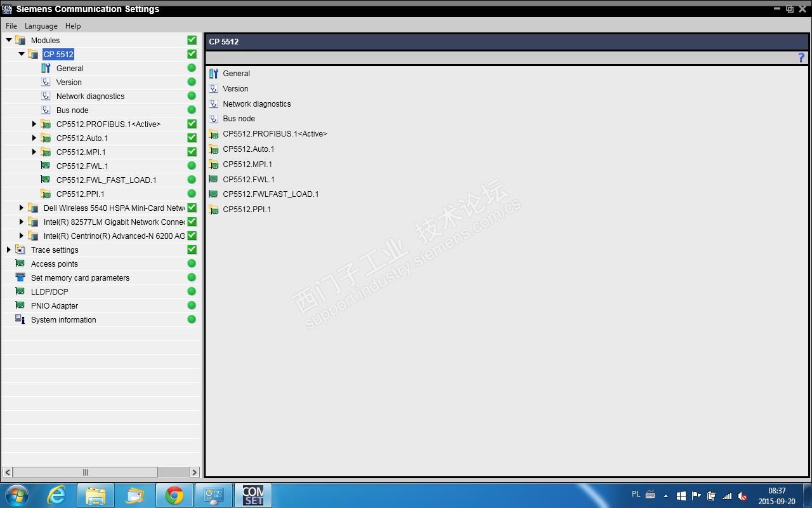The image size is (812, 508).
Task: Click the Trace settings icon
Action: pyautogui.click(x=20, y=250)
